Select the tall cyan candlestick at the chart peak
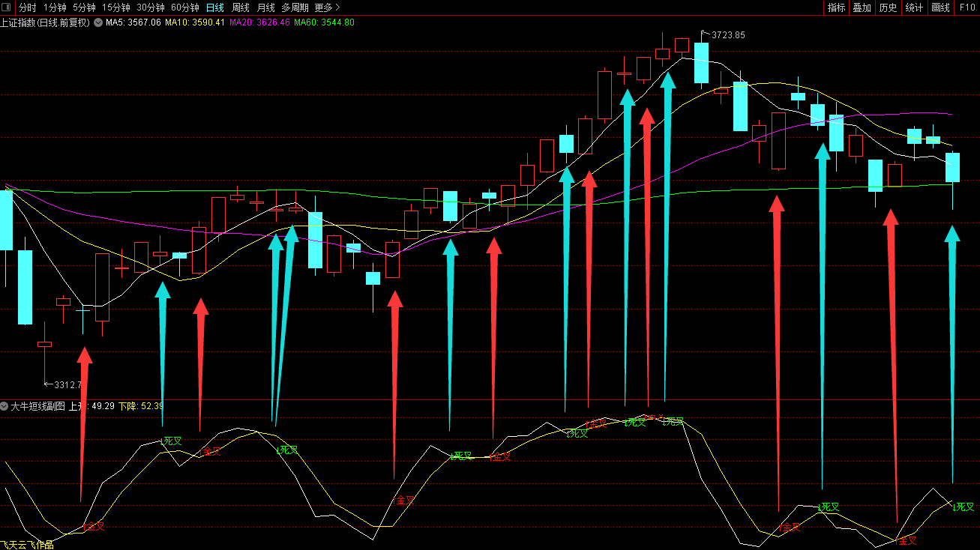The height and width of the screenshot is (550, 980). 701,63
